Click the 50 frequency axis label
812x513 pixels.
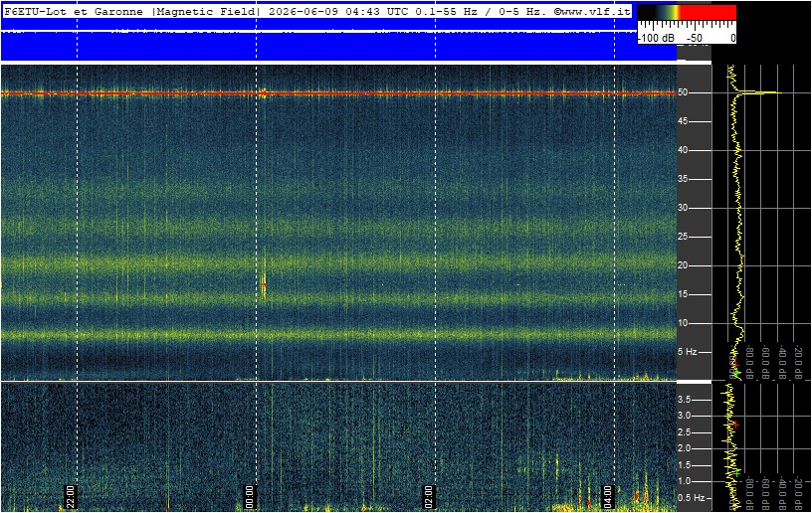[683, 92]
